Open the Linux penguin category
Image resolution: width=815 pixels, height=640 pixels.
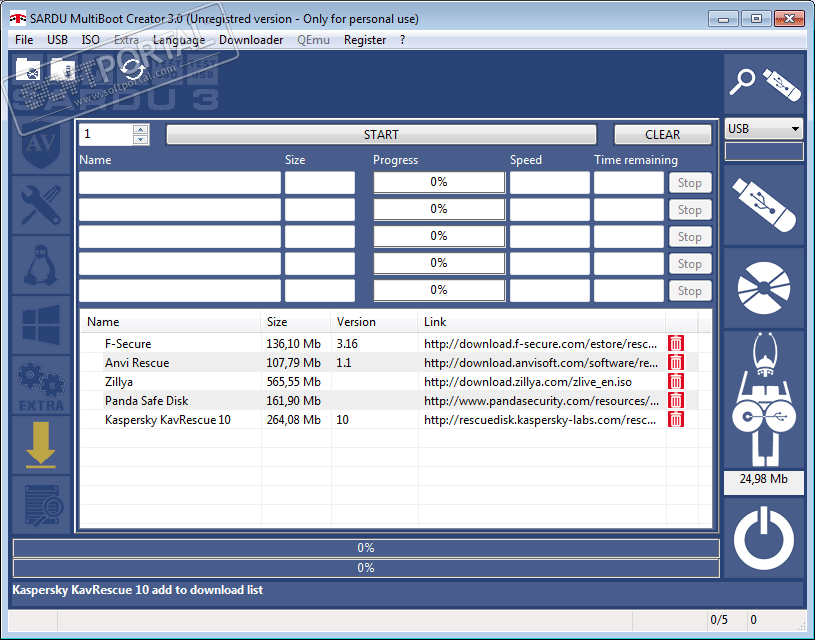click(x=41, y=265)
